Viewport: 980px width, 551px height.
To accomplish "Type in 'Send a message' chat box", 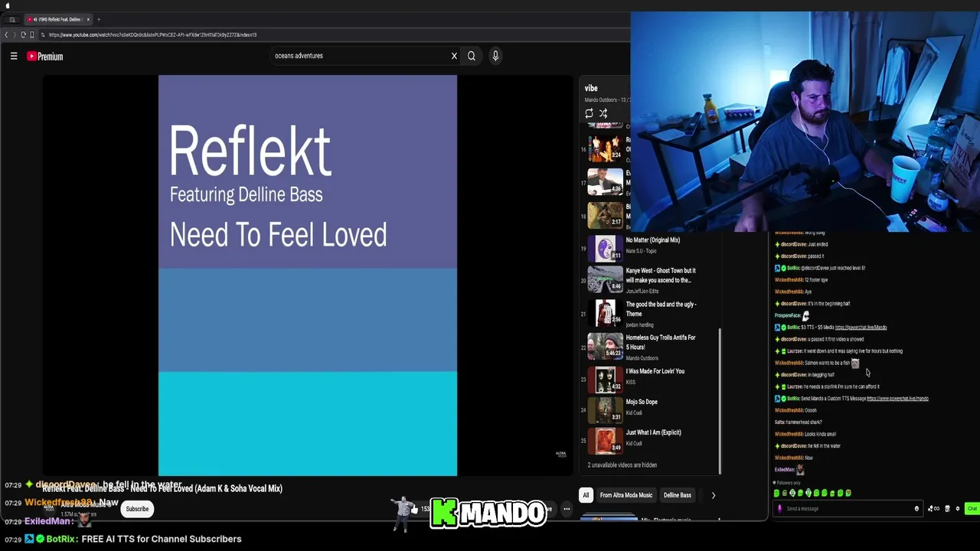I will (x=846, y=508).
